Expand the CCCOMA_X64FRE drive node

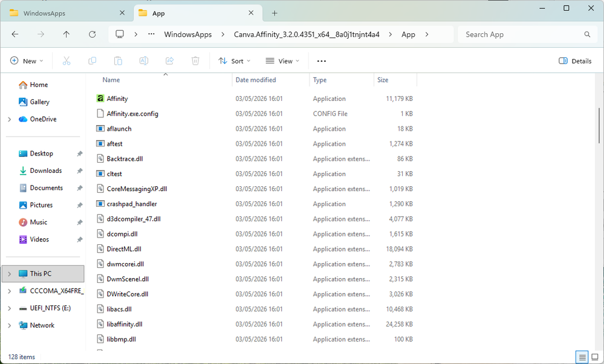10,291
